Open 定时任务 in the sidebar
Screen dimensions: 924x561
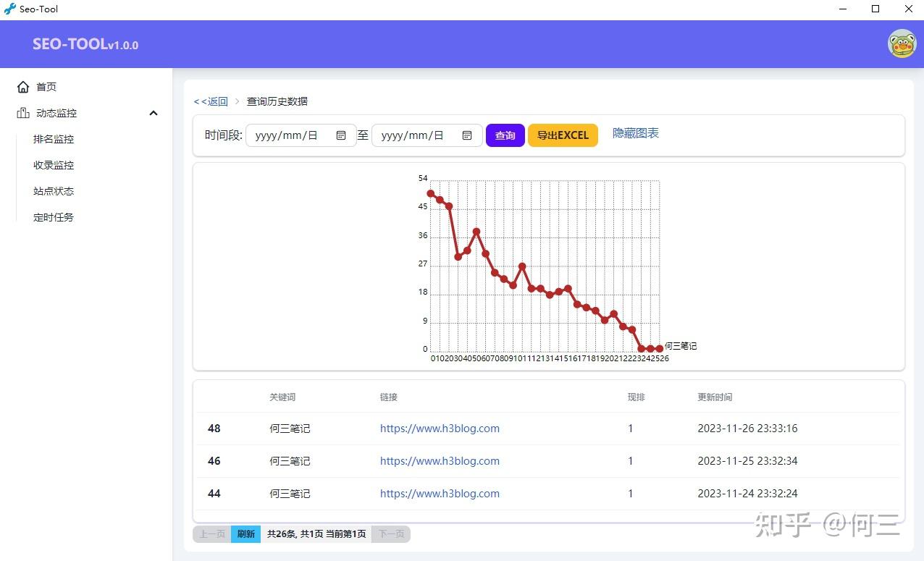point(54,217)
